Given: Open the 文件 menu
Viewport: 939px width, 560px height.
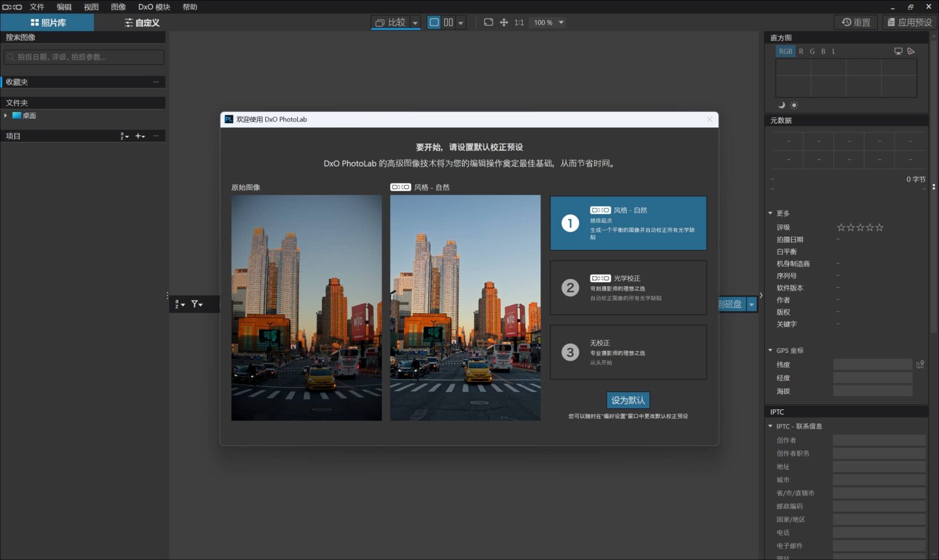Looking at the screenshot, I should click(x=37, y=7).
